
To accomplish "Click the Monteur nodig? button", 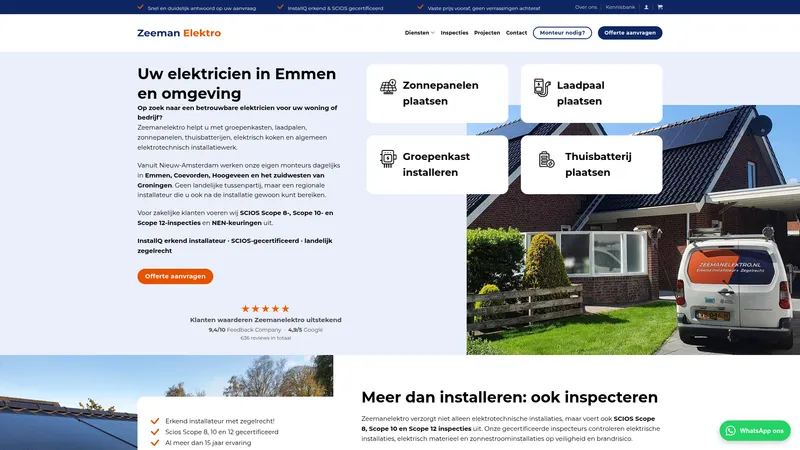I will [562, 33].
